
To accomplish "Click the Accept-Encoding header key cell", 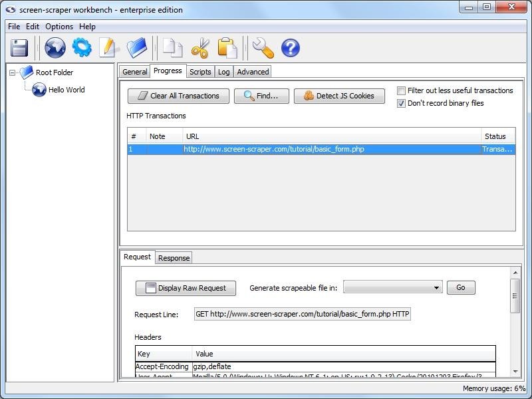I will click(x=163, y=366).
